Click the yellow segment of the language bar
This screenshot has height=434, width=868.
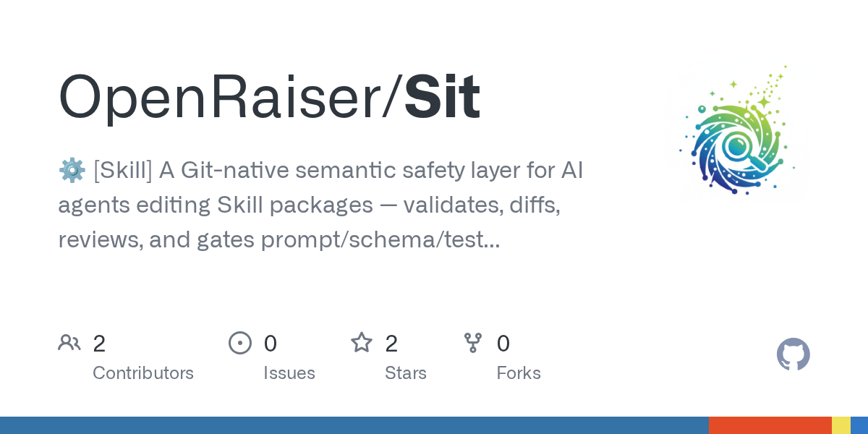pyautogui.click(x=841, y=425)
